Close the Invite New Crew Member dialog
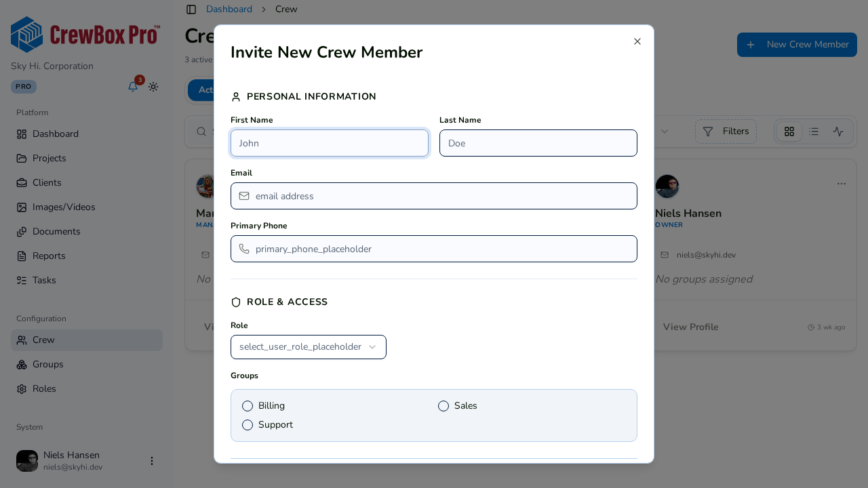 [637, 41]
